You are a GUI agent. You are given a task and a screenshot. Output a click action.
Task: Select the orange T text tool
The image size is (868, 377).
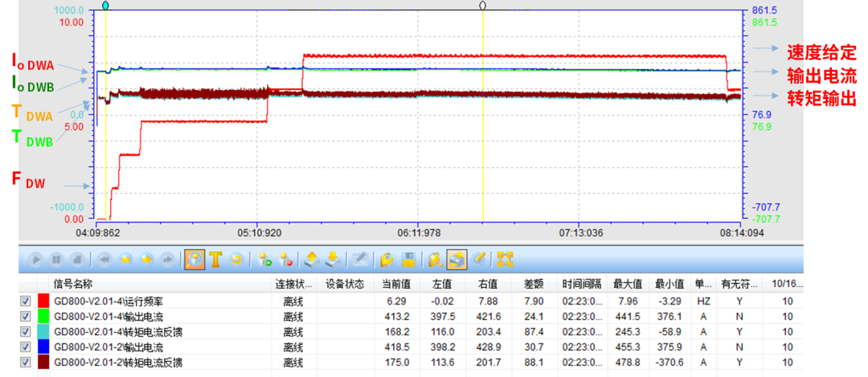pyautogui.click(x=215, y=260)
